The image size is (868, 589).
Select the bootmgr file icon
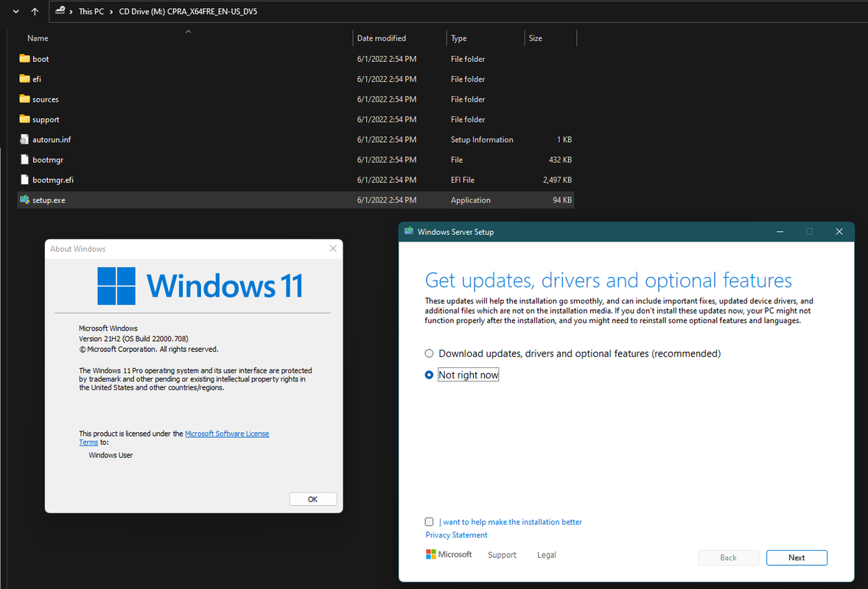pos(24,159)
